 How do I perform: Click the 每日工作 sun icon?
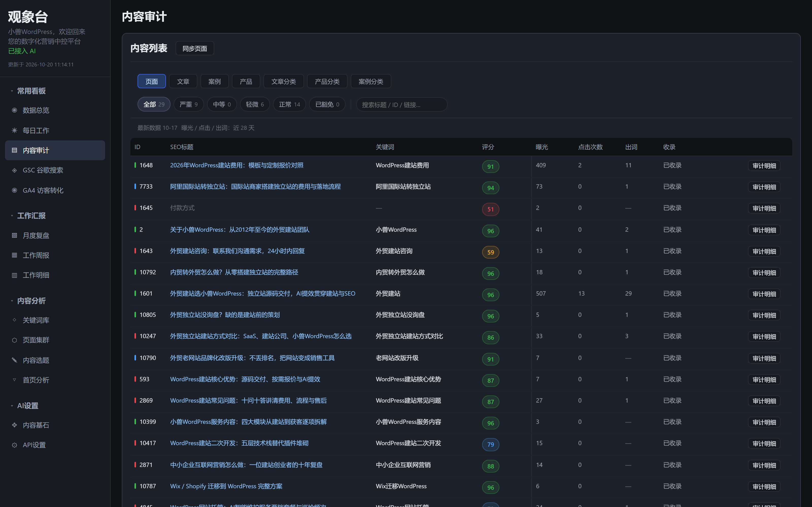[x=14, y=131]
